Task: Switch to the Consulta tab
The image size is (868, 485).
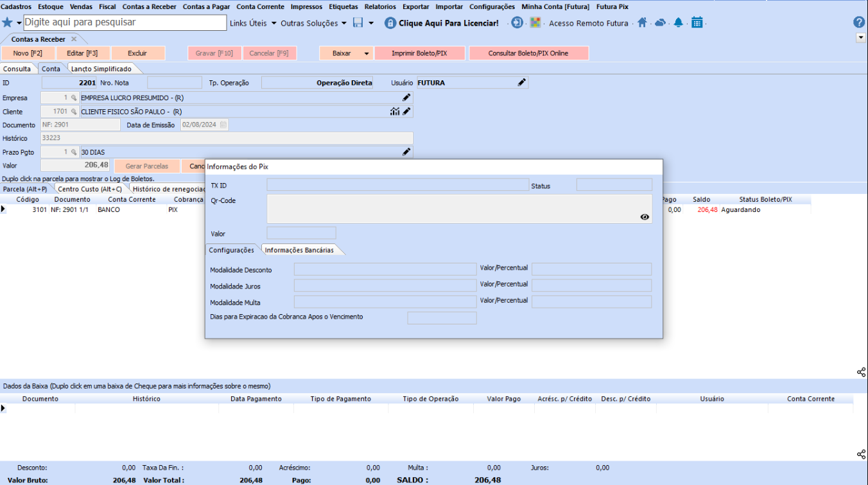Action: tap(17, 69)
